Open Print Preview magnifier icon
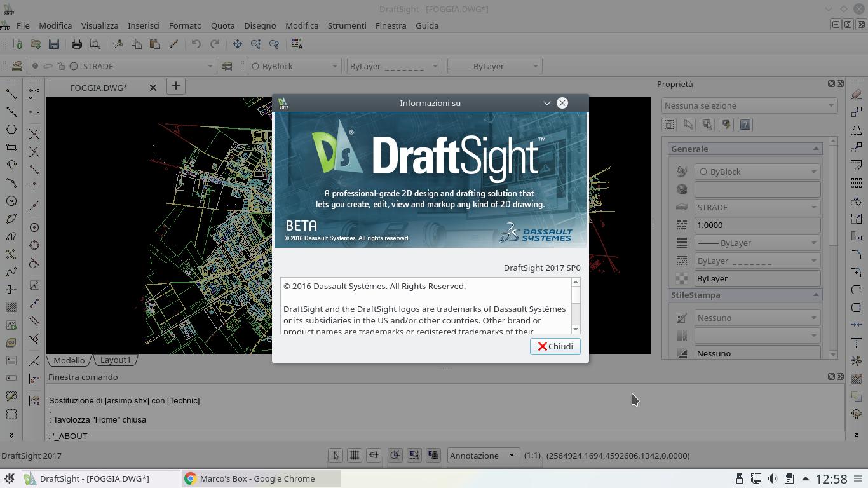This screenshot has width=868, height=488. (95, 44)
